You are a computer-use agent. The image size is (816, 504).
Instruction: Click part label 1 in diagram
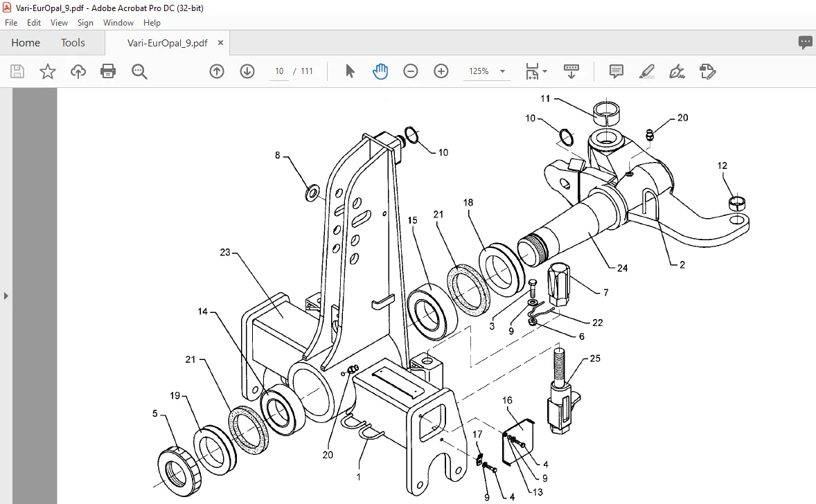tap(359, 477)
